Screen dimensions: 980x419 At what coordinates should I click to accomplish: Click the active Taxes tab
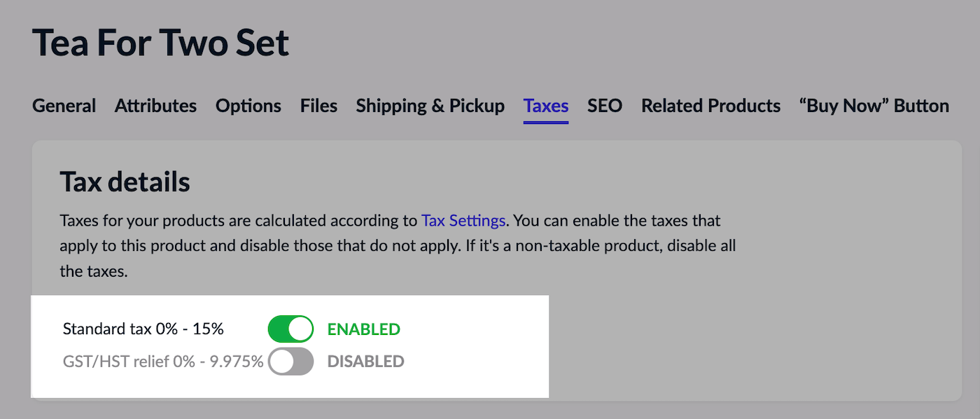pos(546,106)
